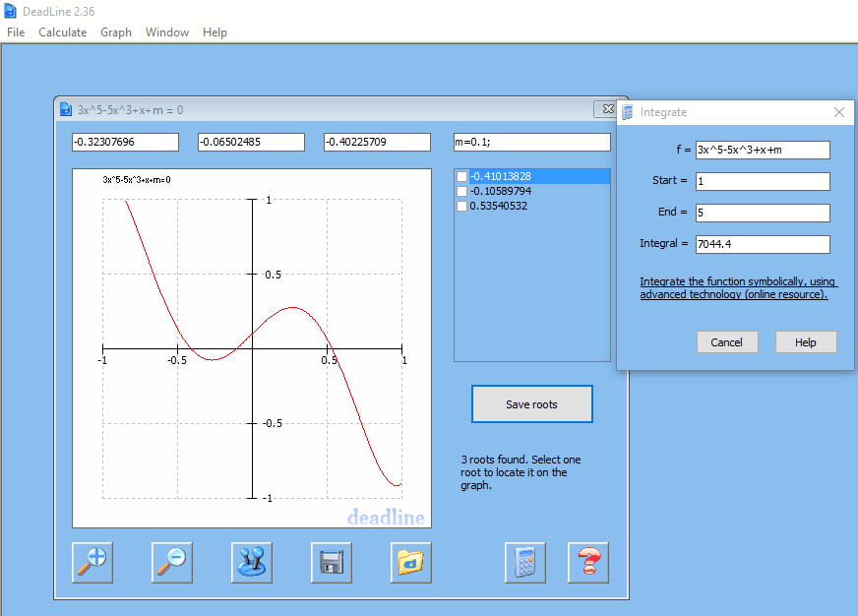
Task: Check the box for root -0.10589794
Action: tap(461, 191)
